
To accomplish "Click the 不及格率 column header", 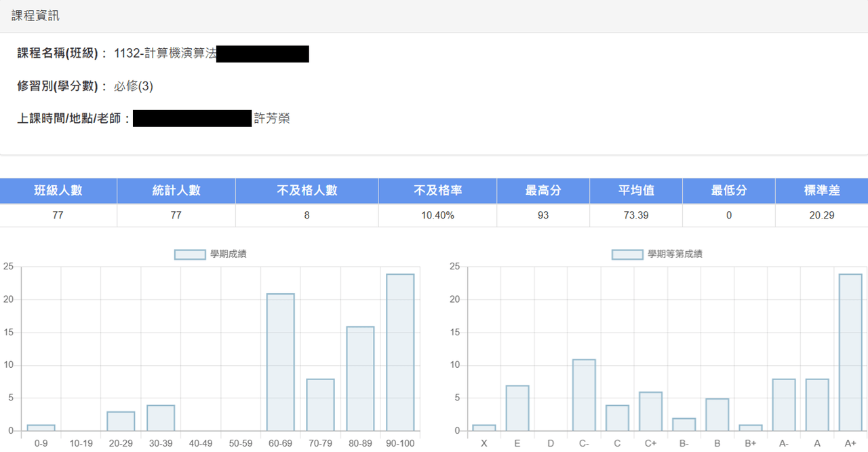I will pos(437,191).
